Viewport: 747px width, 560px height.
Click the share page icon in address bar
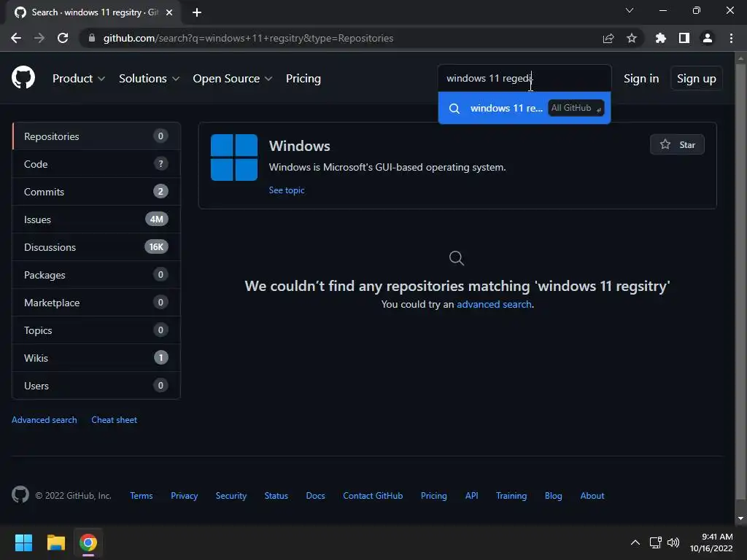tap(608, 38)
